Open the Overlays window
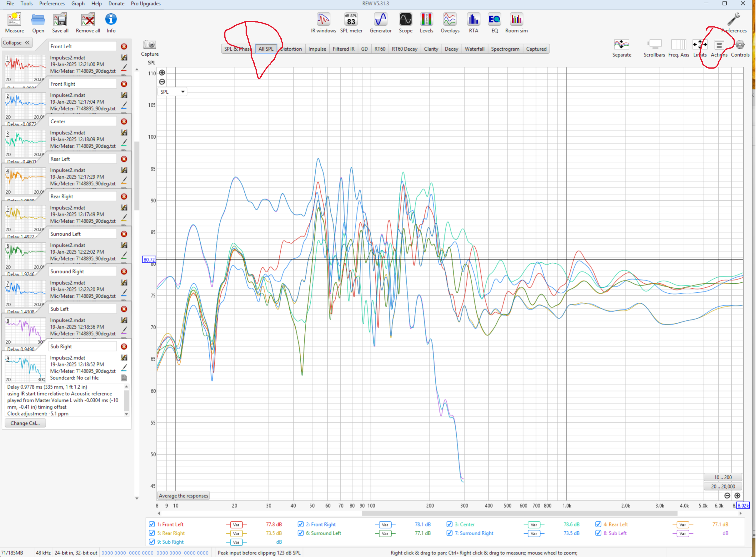 pos(450,19)
